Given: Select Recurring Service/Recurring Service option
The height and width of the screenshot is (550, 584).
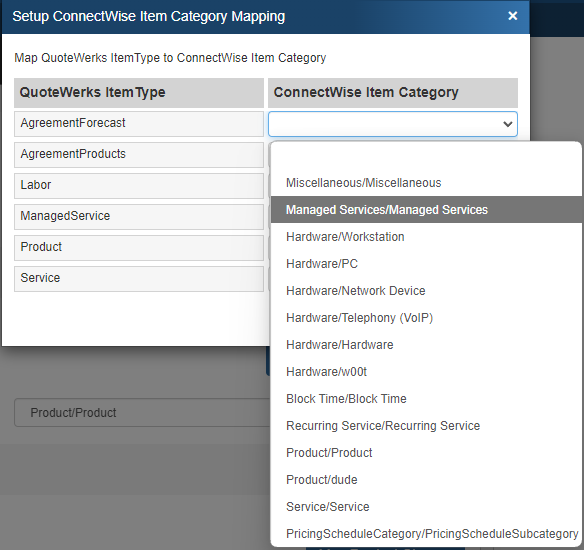Looking at the screenshot, I should point(426,426).
